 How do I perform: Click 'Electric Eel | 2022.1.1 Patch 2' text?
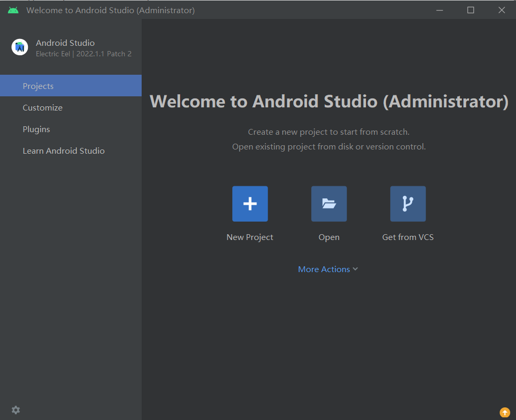[84, 54]
